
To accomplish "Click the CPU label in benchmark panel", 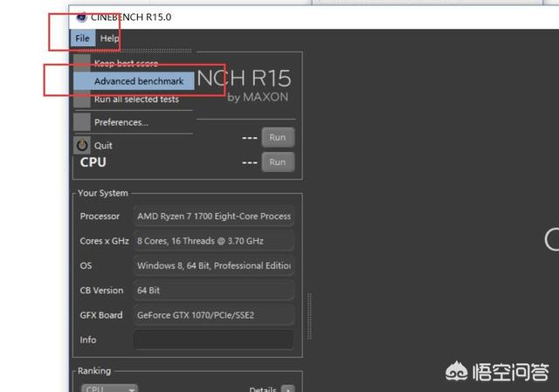I will click(x=93, y=162).
